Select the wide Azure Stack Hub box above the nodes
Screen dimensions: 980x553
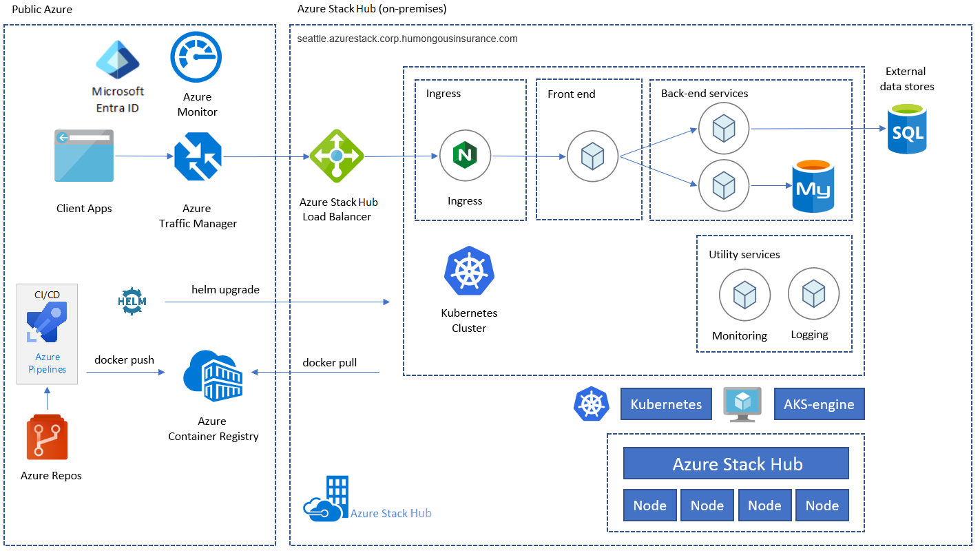[x=736, y=463]
